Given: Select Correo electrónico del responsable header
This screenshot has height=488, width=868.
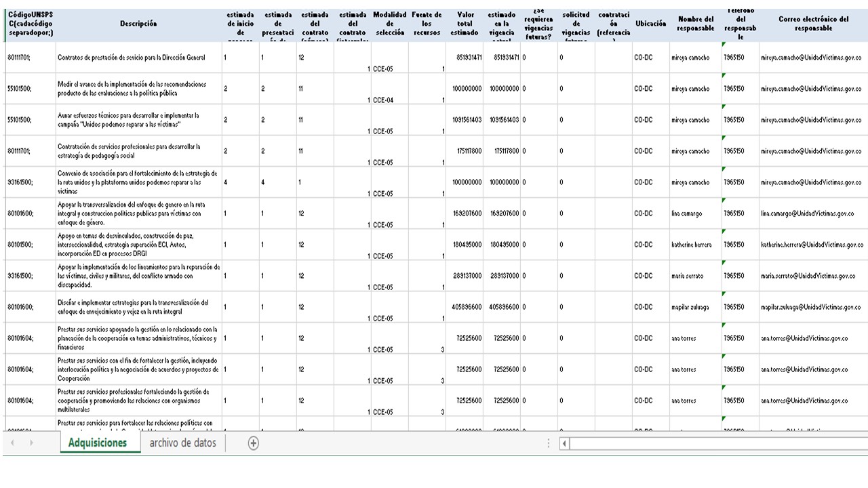Looking at the screenshot, I should click(813, 24).
